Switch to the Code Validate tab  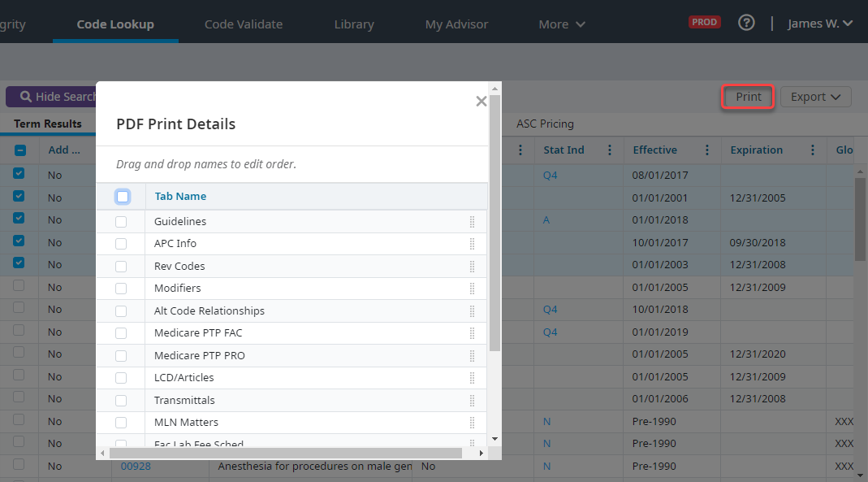[244, 24]
